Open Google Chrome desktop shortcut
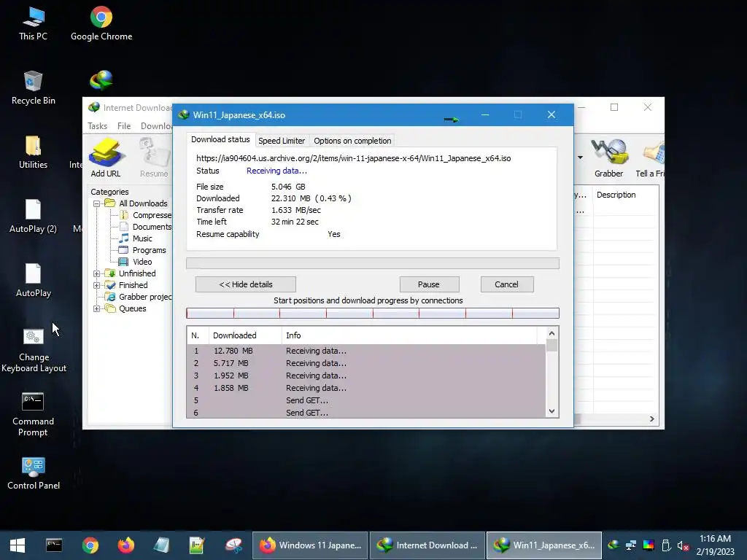Viewport: 747px width, 560px height. 101,24
